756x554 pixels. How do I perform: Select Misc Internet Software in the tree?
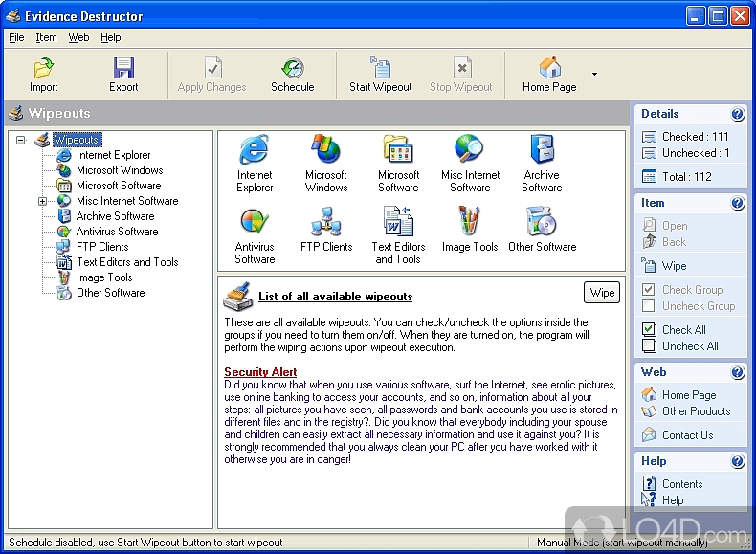point(127,201)
